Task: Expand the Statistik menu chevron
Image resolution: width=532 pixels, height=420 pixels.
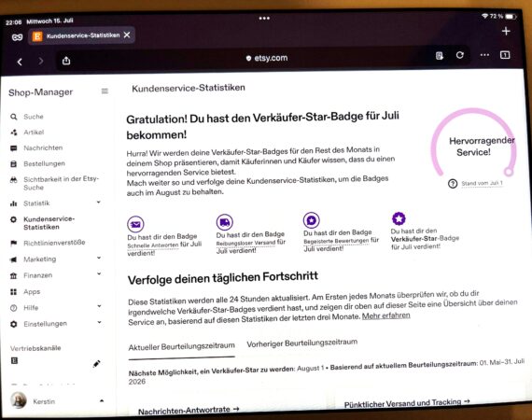Action: pos(99,203)
